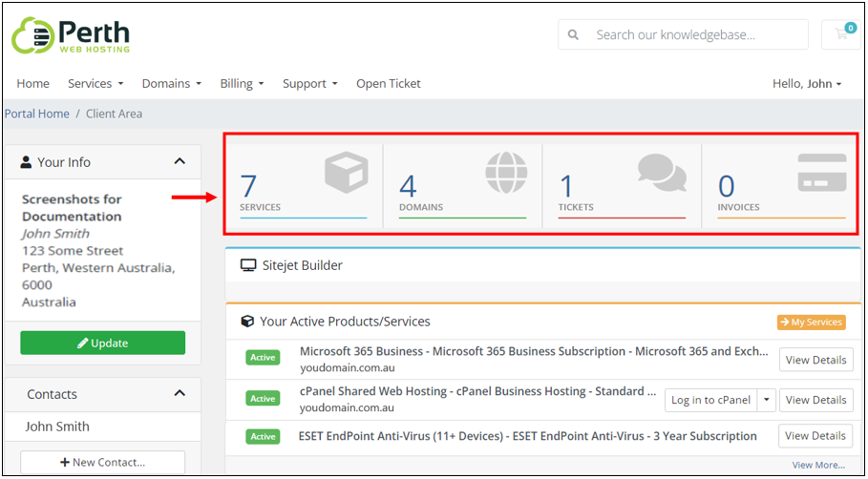
Task: Click the Client Area breadcrumb text
Action: pos(114,114)
